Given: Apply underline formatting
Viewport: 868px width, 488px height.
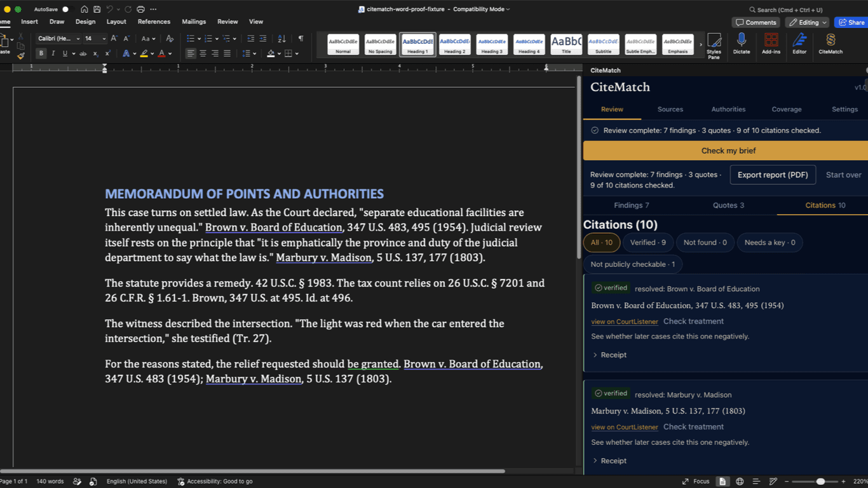Looking at the screenshot, I should point(64,53).
